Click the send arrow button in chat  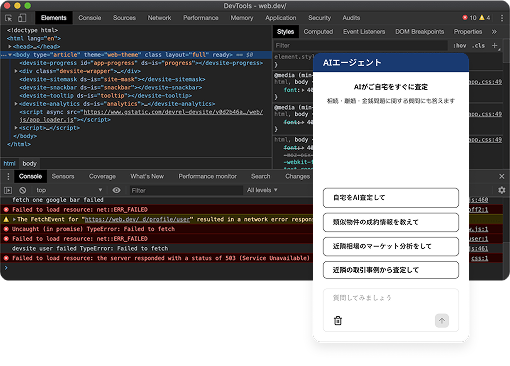pyautogui.click(x=442, y=321)
